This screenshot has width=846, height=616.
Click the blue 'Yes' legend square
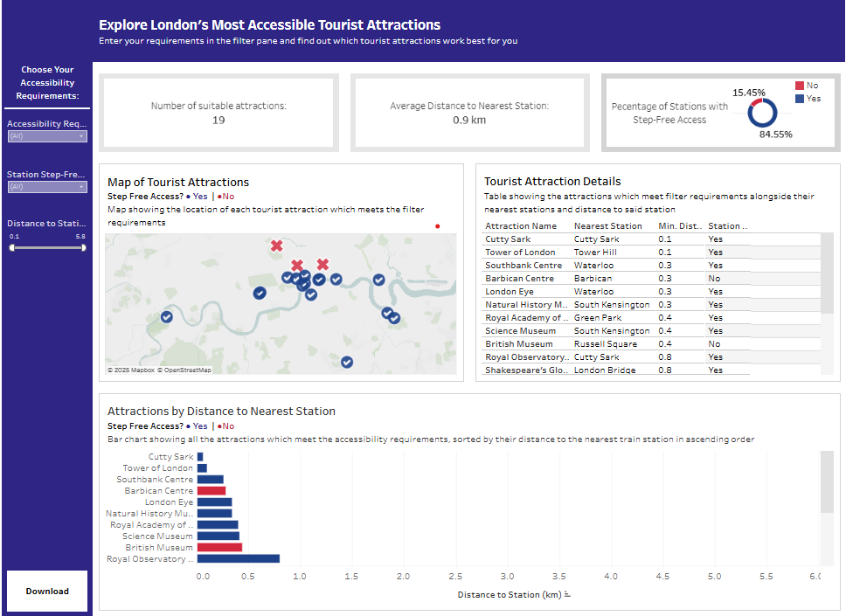799,99
